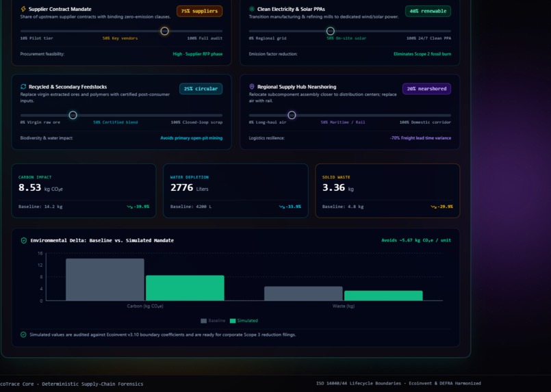551x392 pixels.
Task: Click the '100% Domestic corridor' label
Action: pyautogui.click(x=425, y=122)
